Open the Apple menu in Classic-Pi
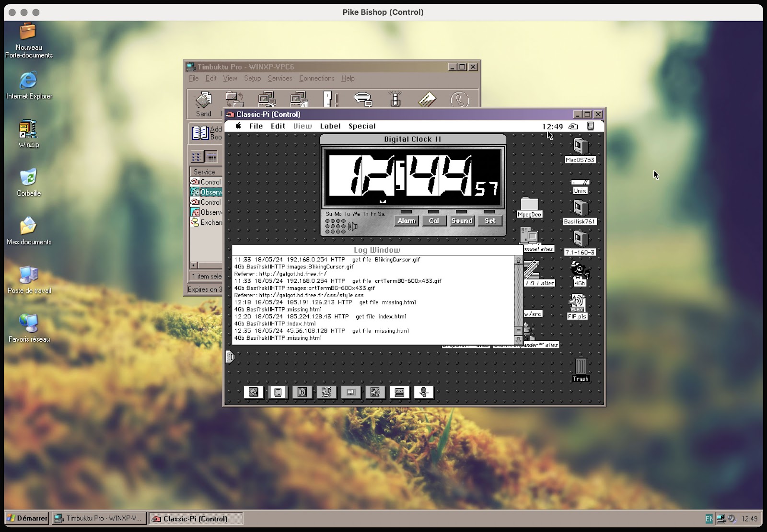The image size is (767, 532). tap(238, 126)
